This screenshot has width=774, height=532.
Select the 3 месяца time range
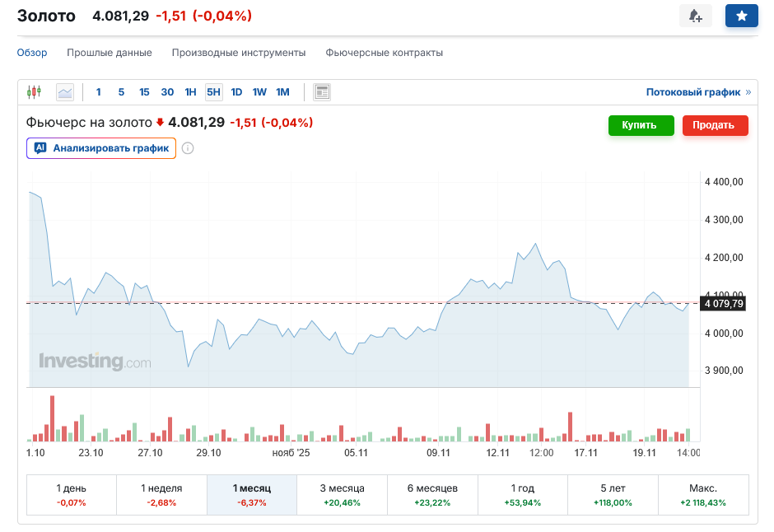[342, 495]
